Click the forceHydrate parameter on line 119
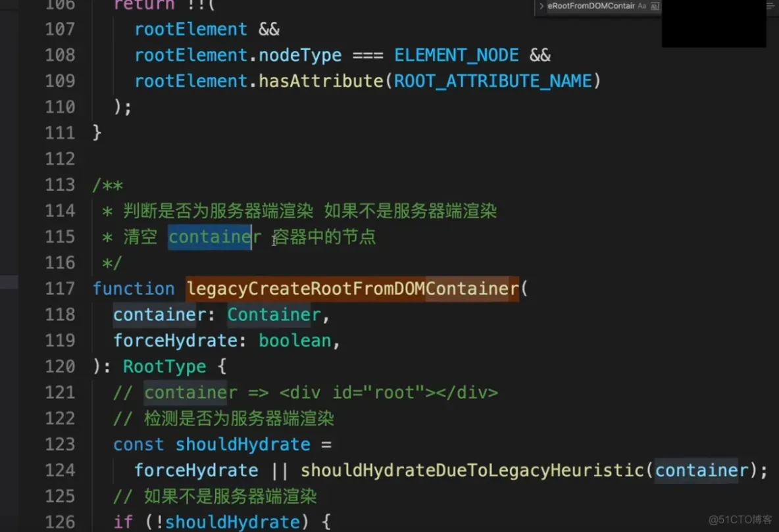 pos(176,341)
